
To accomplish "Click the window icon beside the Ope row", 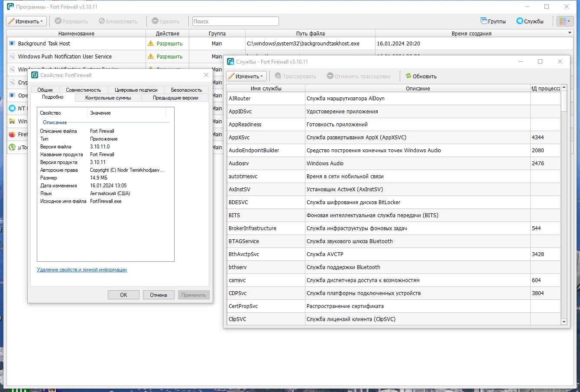I will coord(12,95).
